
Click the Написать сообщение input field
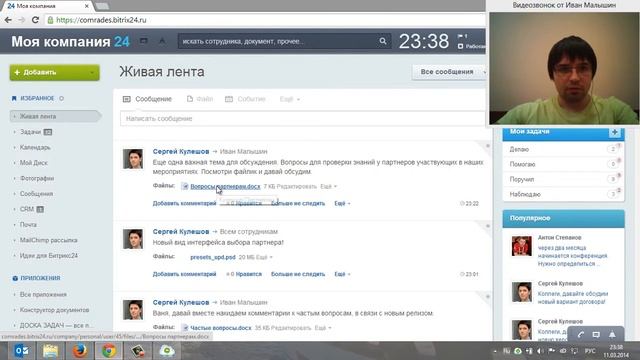[x=303, y=119]
